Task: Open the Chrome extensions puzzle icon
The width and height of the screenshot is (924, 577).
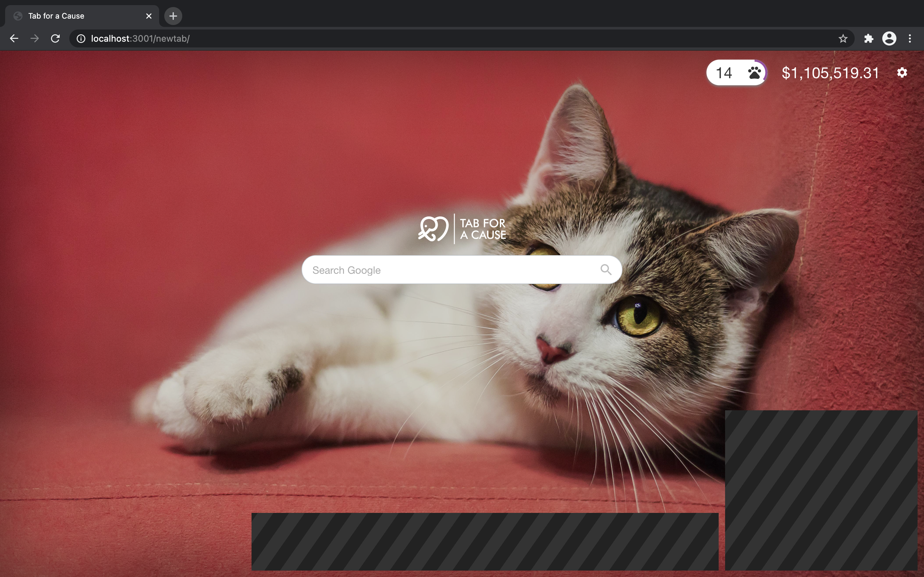Action: click(x=868, y=38)
